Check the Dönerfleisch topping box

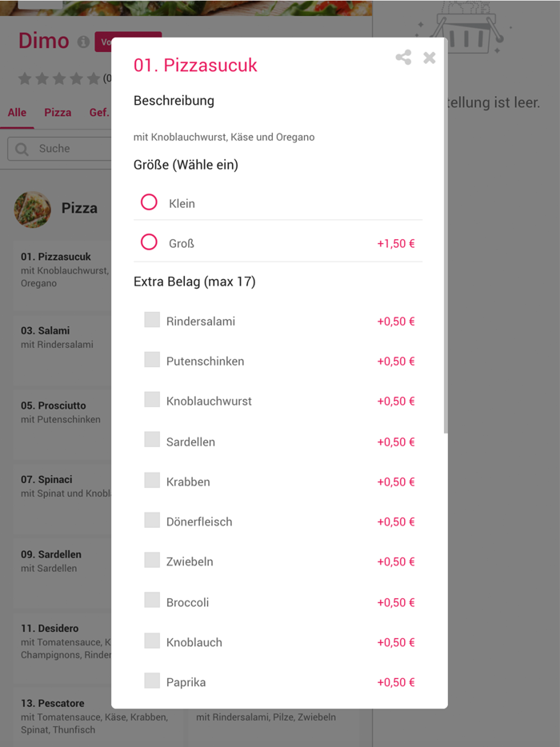coord(152,521)
